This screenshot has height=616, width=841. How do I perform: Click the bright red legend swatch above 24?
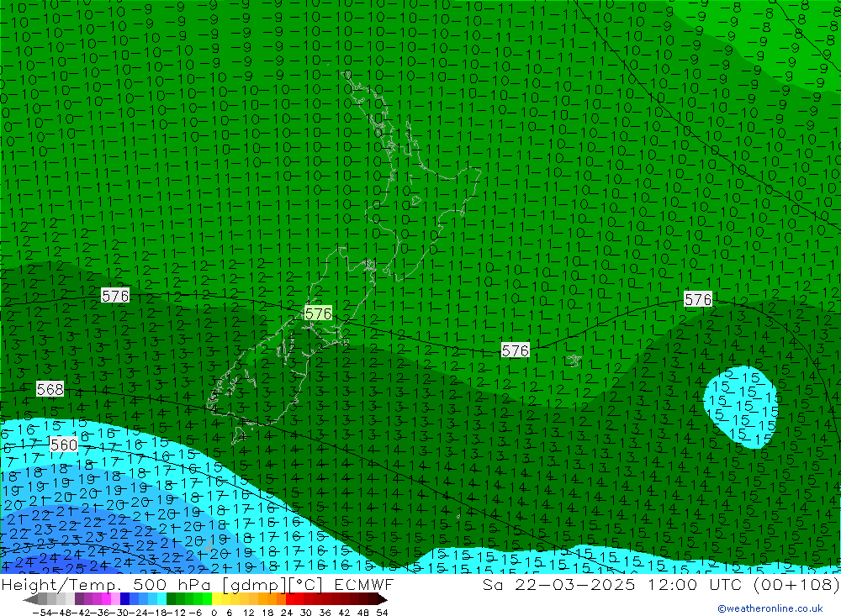pyautogui.click(x=290, y=599)
